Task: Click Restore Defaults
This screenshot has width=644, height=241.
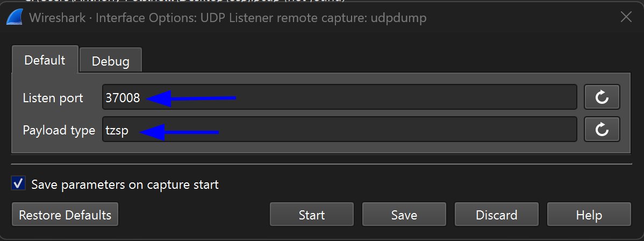Action: tap(65, 215)
